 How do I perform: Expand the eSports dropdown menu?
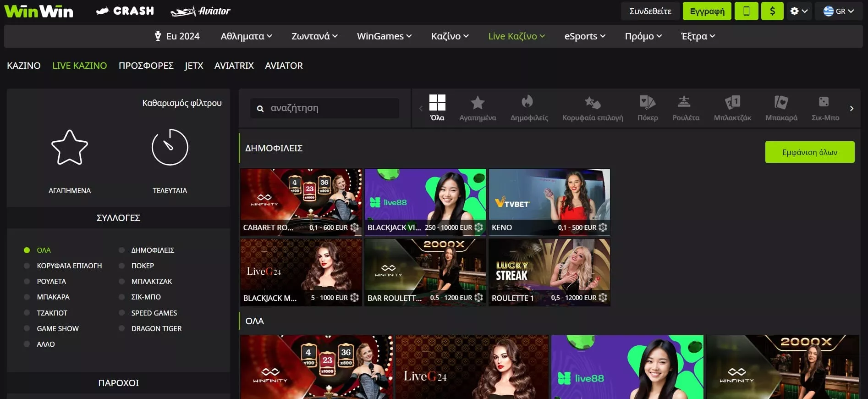[x=585, y=36]
